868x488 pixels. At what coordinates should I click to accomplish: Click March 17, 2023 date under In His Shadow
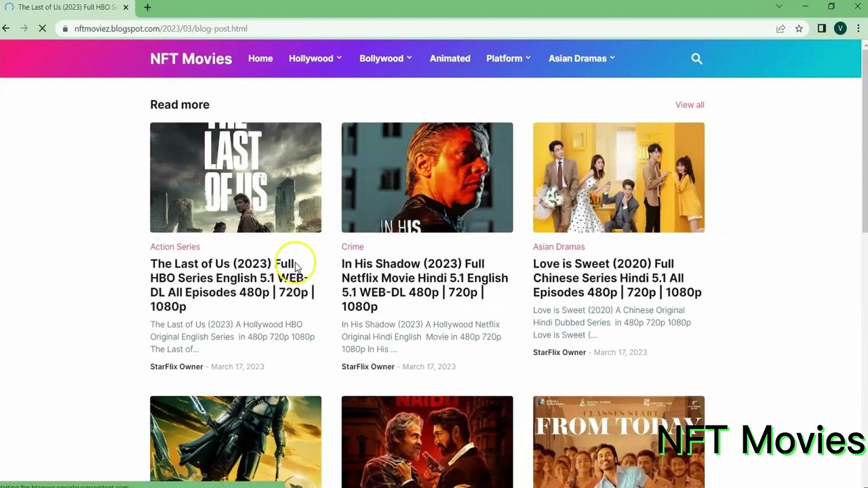point(429,367)
